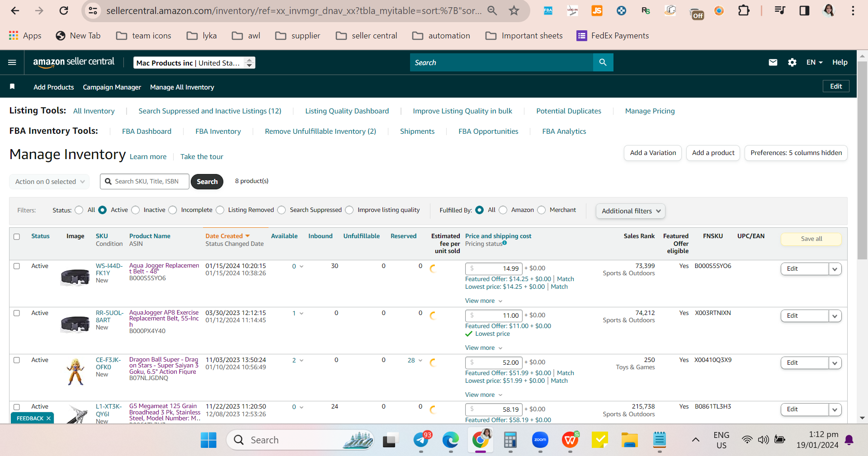
Task: Click the pricing status info icon
Action: [x=505, y=243]
